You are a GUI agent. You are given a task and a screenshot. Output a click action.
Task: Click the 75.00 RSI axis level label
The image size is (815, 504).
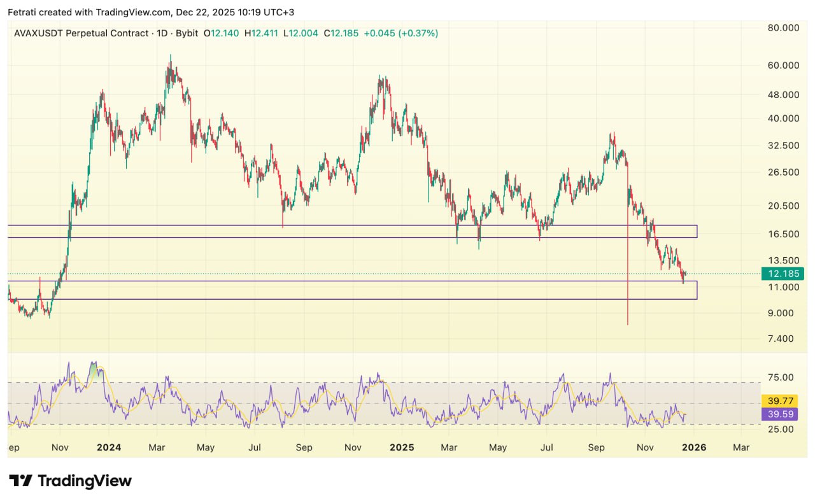point(781,377)
